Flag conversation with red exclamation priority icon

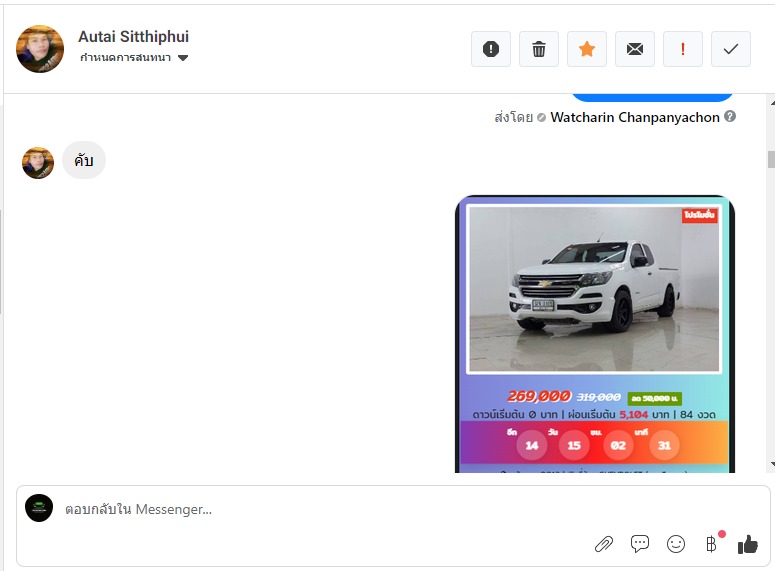(683, 49)
